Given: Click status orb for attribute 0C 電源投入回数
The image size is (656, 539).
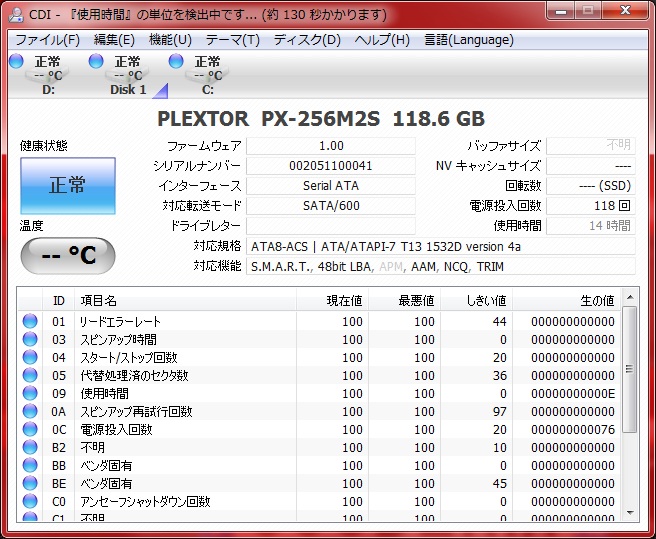Looking at the screenshot, I should [30, 430].
